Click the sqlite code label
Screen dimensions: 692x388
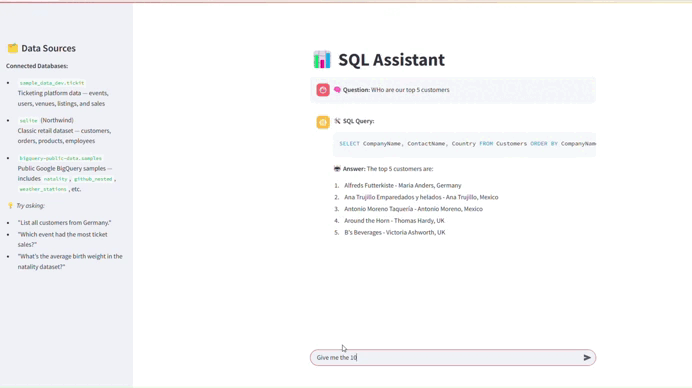tap(28, 121)
